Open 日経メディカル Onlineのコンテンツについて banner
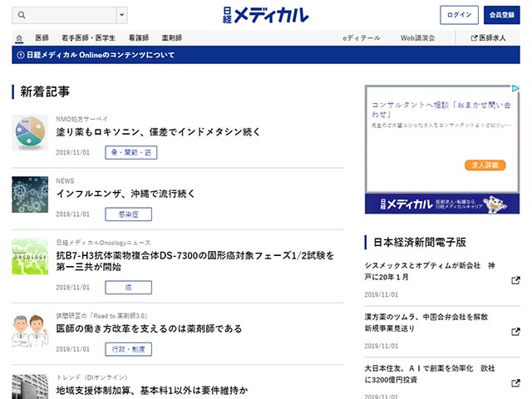The width and height of the screenshot is (532, 399). tap(266, 55)
